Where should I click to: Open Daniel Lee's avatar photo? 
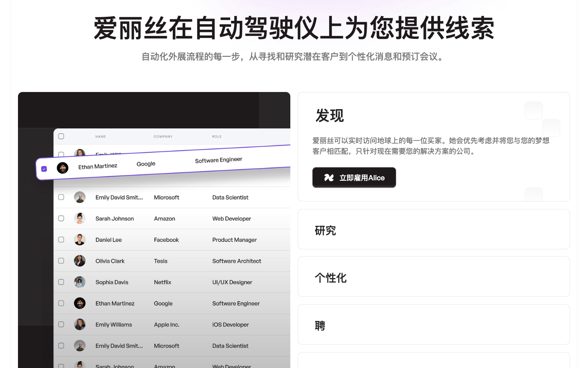point(80,240)
